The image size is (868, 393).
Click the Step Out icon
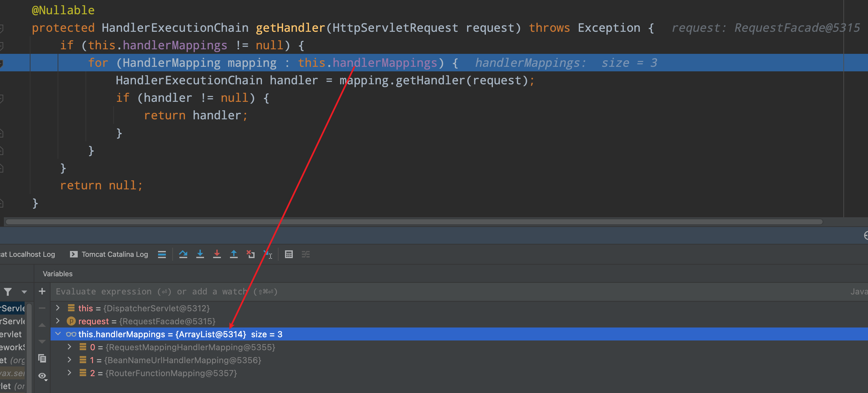(x=234, y=254)
